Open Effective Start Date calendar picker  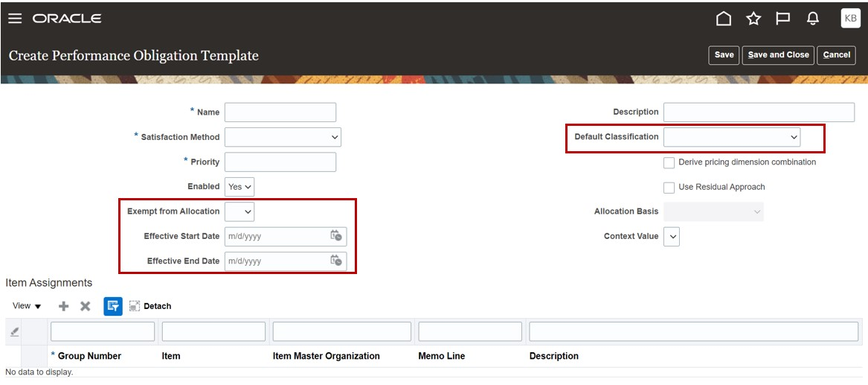point(336,235)
